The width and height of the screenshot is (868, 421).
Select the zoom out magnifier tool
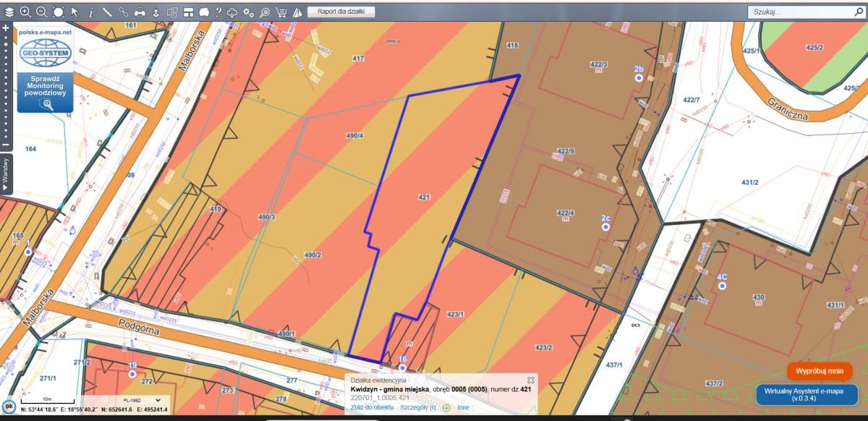[x=41, y=12]
